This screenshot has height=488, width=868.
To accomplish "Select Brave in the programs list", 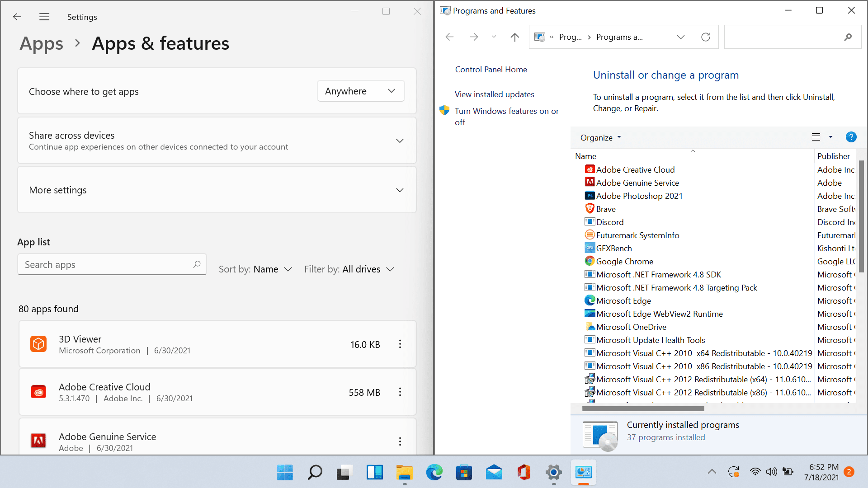I will (x=606, y=209).
